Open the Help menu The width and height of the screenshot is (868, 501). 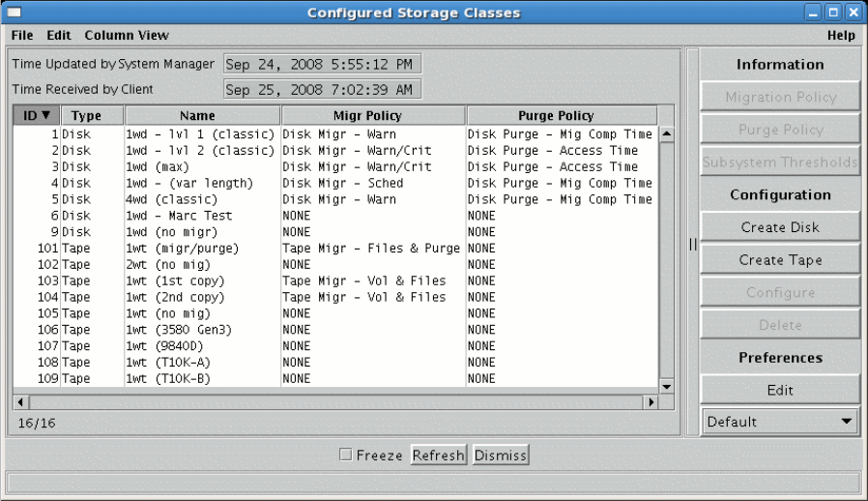click(x=841, y=36)
